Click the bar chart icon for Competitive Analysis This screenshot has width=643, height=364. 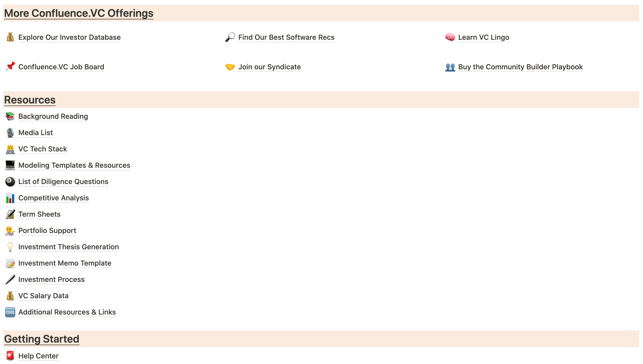tap(10, 198)
